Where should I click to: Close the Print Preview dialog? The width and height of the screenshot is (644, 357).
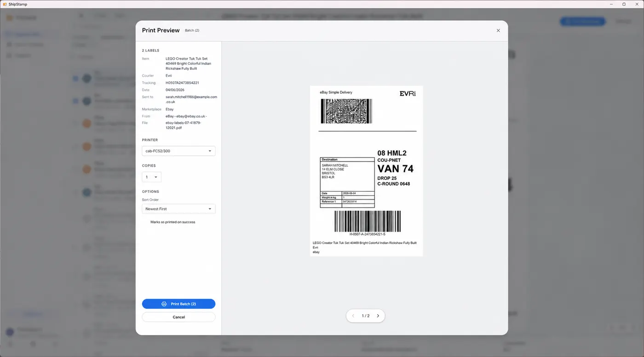[x=498, y=30]
